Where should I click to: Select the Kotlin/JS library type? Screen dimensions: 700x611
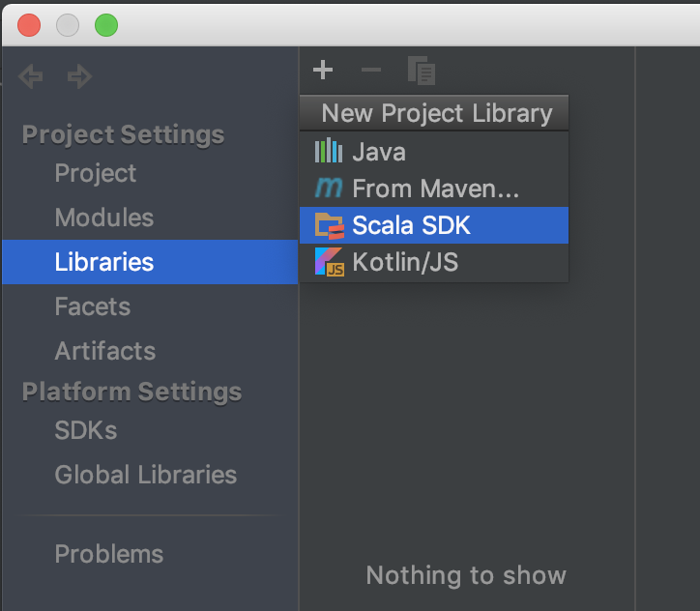pyautogui.click(x=434, y=262)
